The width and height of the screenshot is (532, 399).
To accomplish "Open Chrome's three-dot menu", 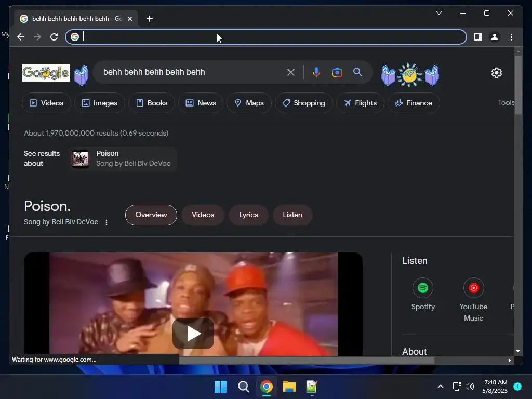I will [511, 37].
